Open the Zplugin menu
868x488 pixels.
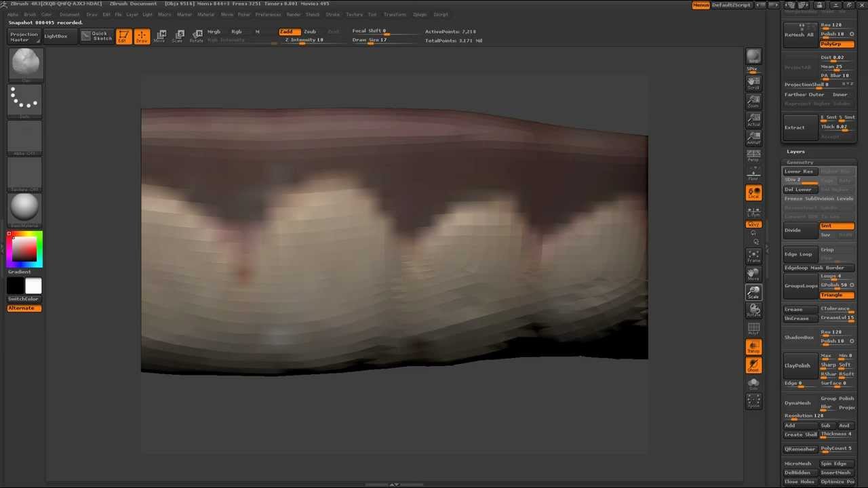pos(420,14)
